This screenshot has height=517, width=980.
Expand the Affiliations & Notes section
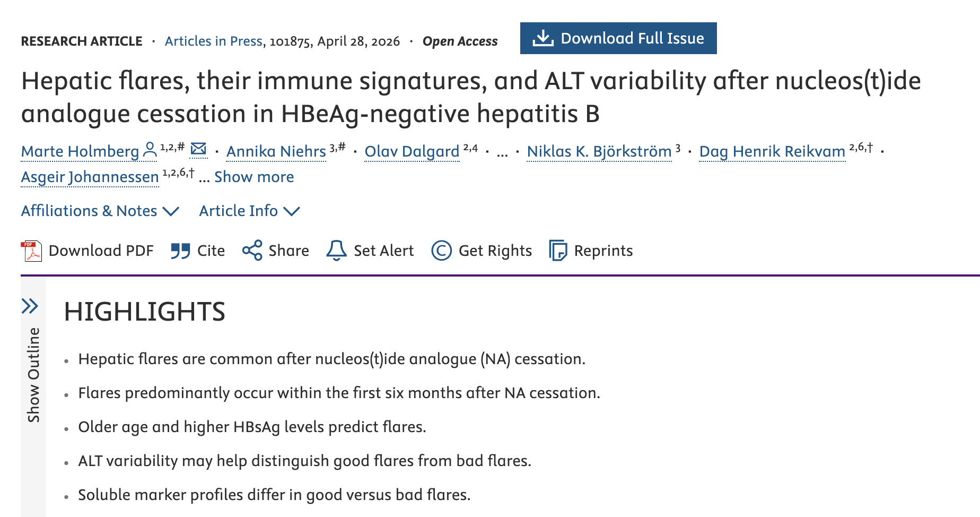pos(100,211)
